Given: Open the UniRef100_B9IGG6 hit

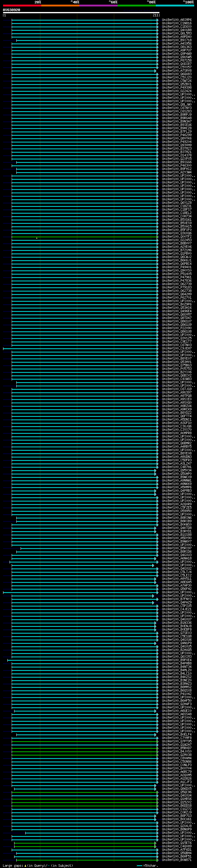Looking at the screenshot, I should point(177,162).
